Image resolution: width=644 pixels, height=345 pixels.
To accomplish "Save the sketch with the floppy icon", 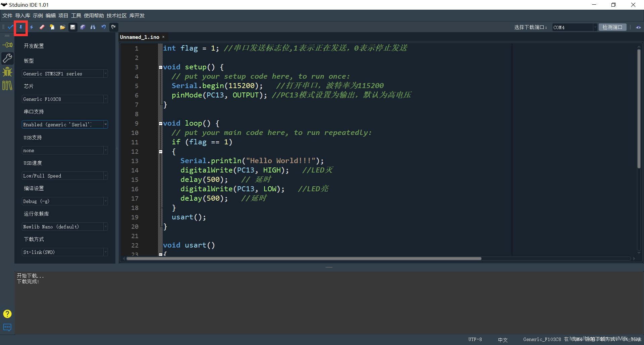I will point(73,27).
